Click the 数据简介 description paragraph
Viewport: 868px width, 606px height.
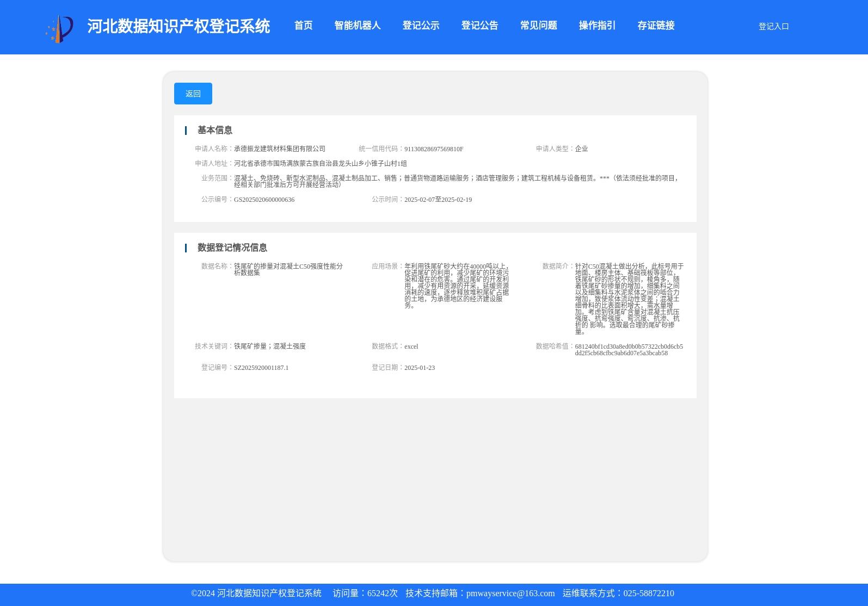[629, 299]
